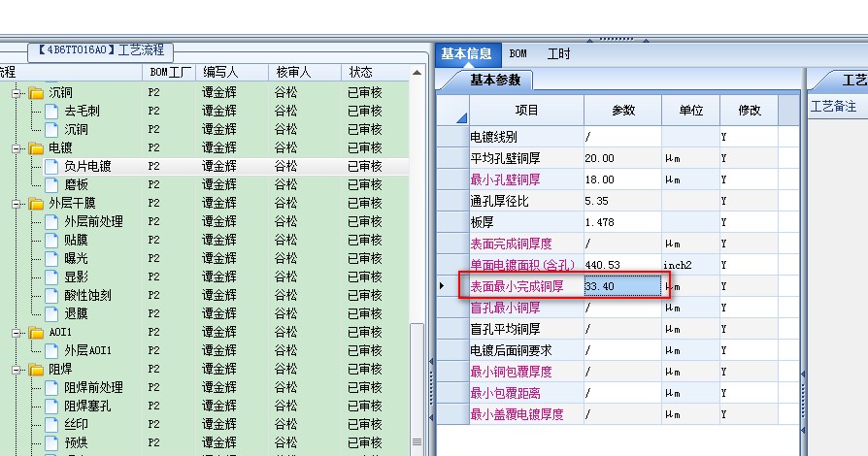This screenshot has width=868, height=456.
Task: Sort by the 编写人 column header
Action: pos(232,73)
